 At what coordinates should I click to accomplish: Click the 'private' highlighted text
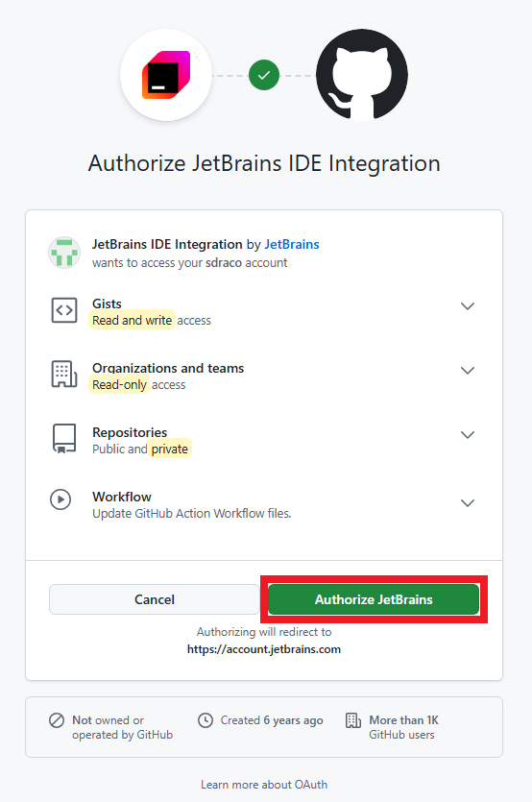tap(170, 450)
